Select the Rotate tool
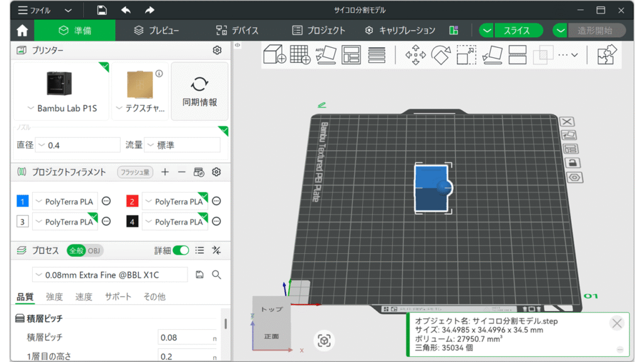 [x=441, y=55]
